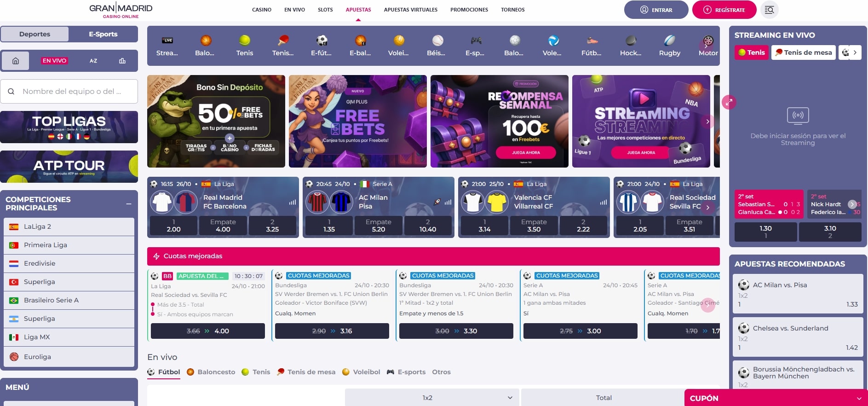
Task: Open APUESTAS VIRTUALES menu
Action: [x=411, y=10]
